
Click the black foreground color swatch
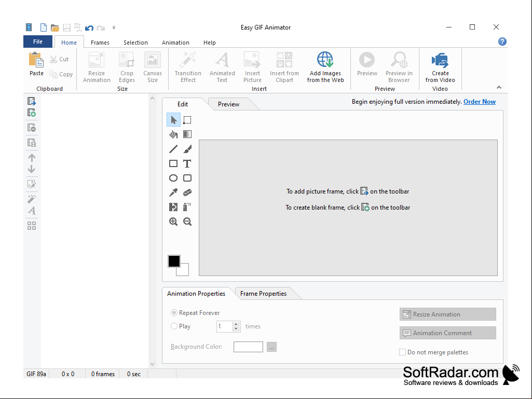(174, 262)
